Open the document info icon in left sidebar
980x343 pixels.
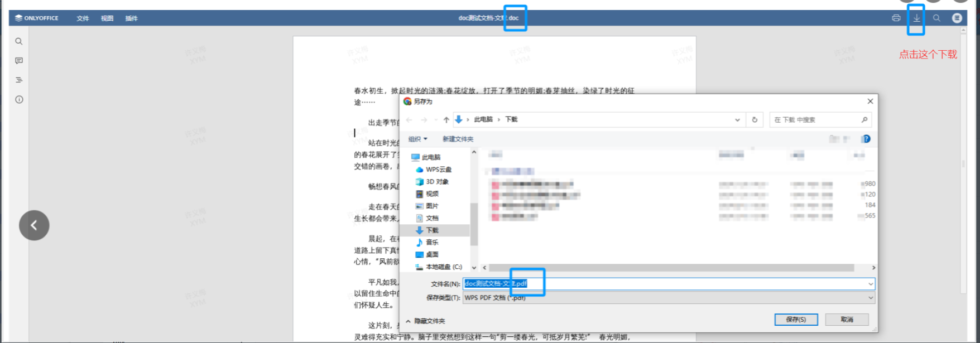pos(19,100)
